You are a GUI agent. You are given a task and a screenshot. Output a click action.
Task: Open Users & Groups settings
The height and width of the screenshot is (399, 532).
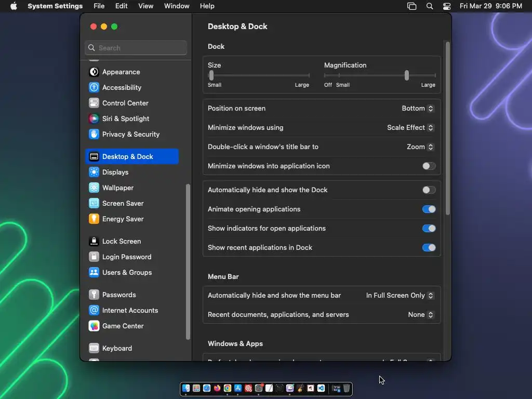pyautogui.click(x=131, y=273)
